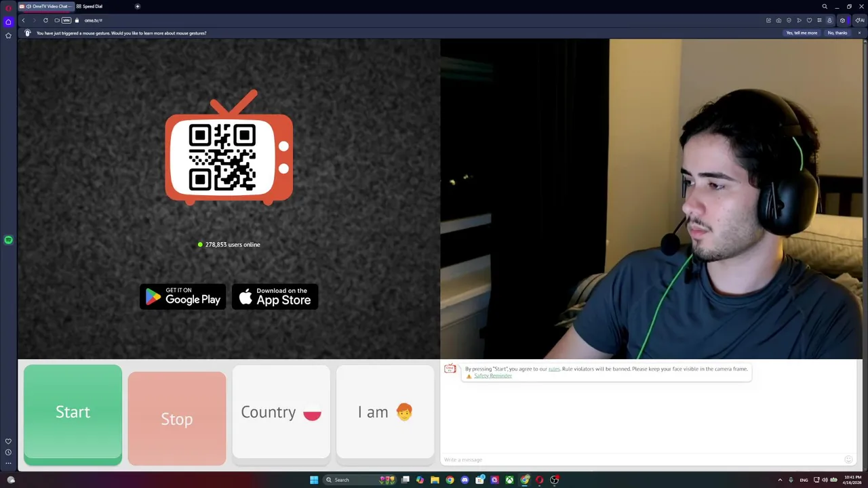Click the checkmark circle toolbar icon
The height and width of the screenshot is (488, 868).
pyautogui.click(x=789, y=20)
